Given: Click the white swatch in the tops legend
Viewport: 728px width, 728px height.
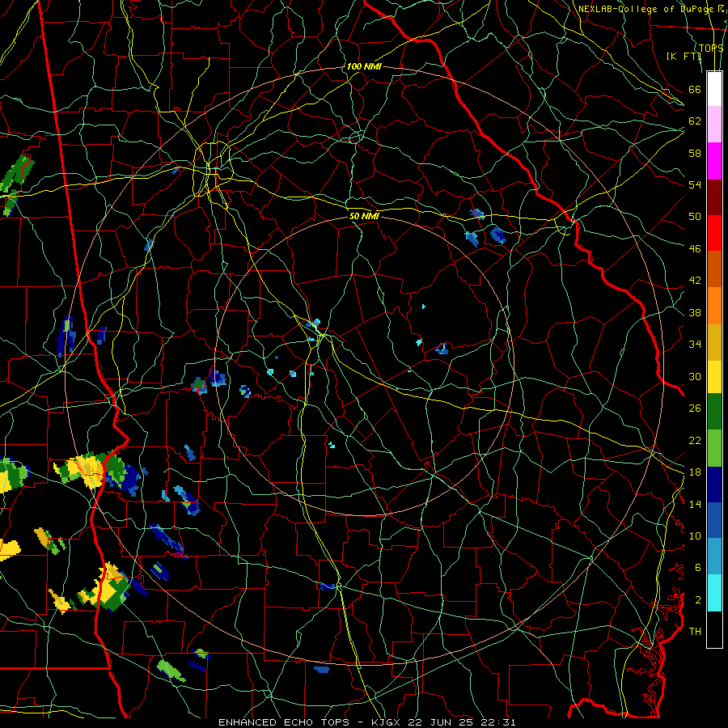Looking at the screenshot, I should [714, 89].
